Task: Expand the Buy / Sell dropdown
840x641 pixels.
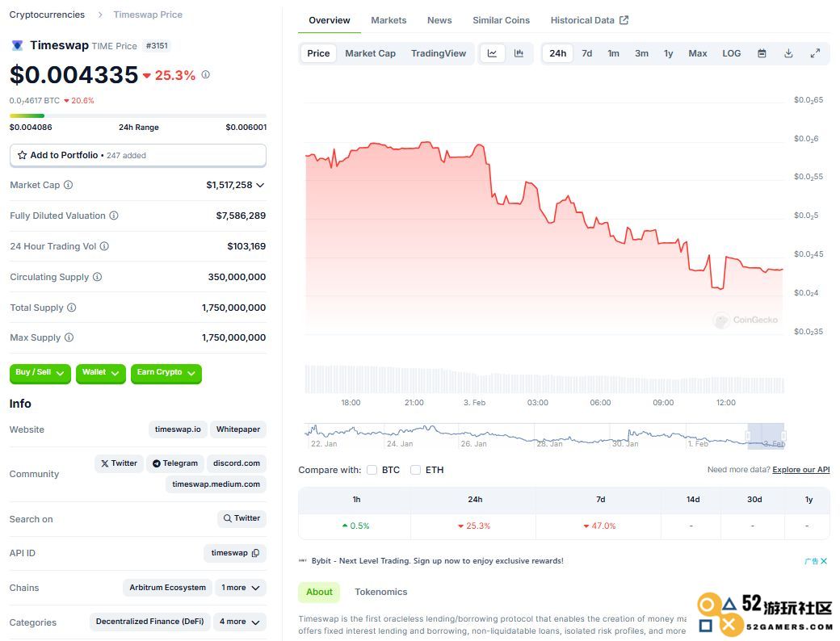Action: click(40, 373)
